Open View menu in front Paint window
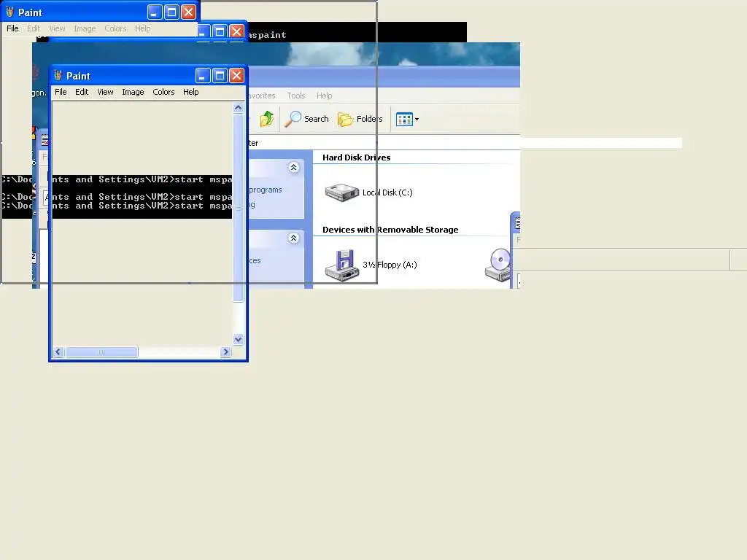Screen dimensions: 747x560 pyautogui.click(x=105, y=92)
